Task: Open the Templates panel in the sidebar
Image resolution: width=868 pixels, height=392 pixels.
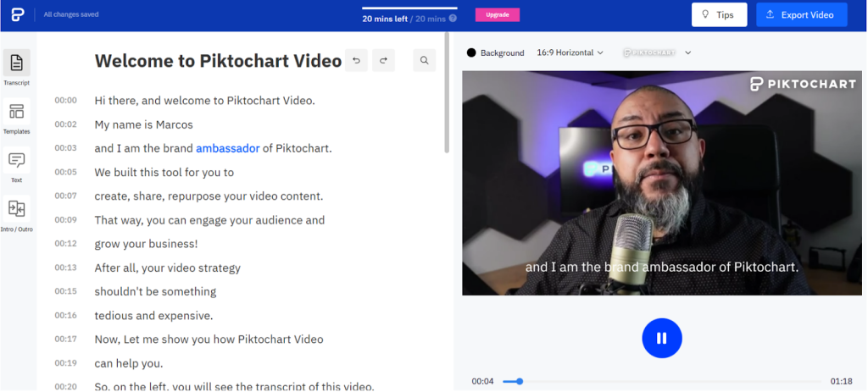Action: (x=17, y=116)
